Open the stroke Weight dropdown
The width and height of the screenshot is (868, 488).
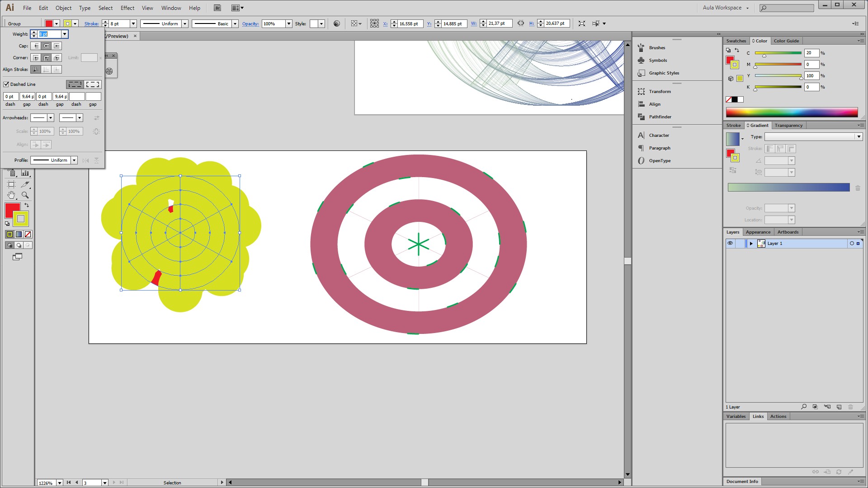tap(65, 34)
